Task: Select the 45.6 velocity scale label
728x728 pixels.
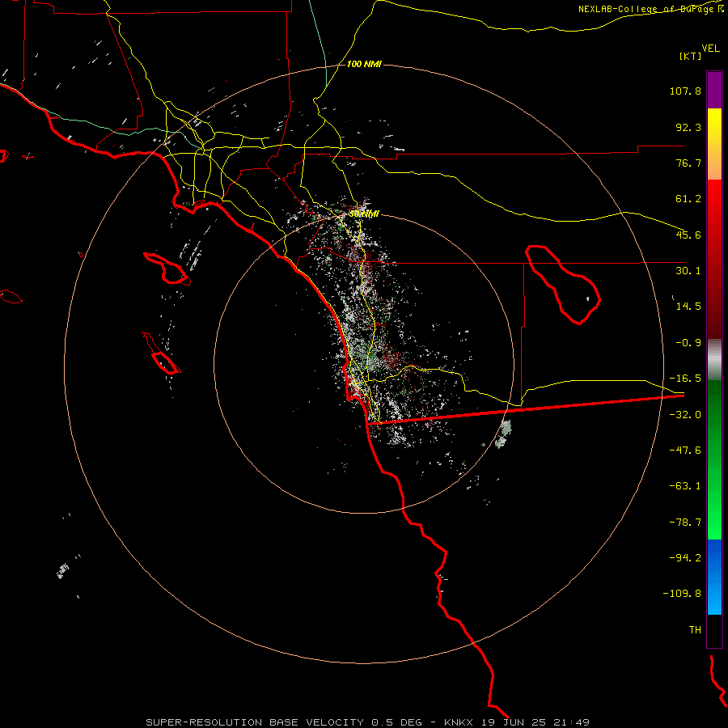Action: 688,235
